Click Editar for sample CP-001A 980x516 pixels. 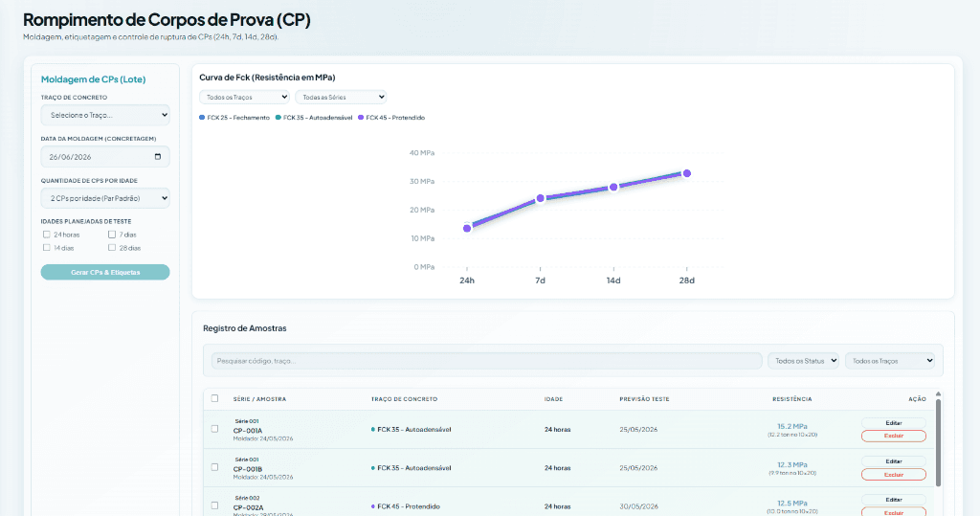[894, 423]
